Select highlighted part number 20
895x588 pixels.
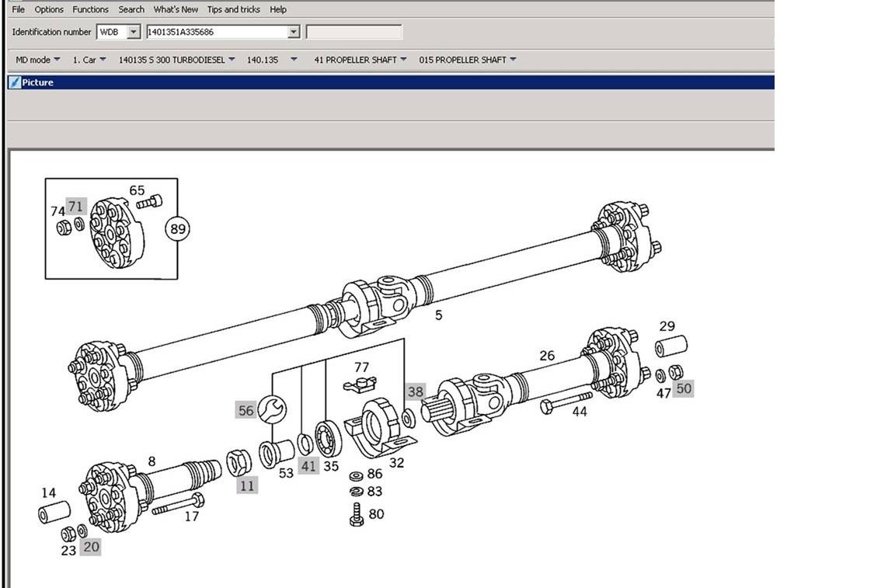tap(91, 547)
